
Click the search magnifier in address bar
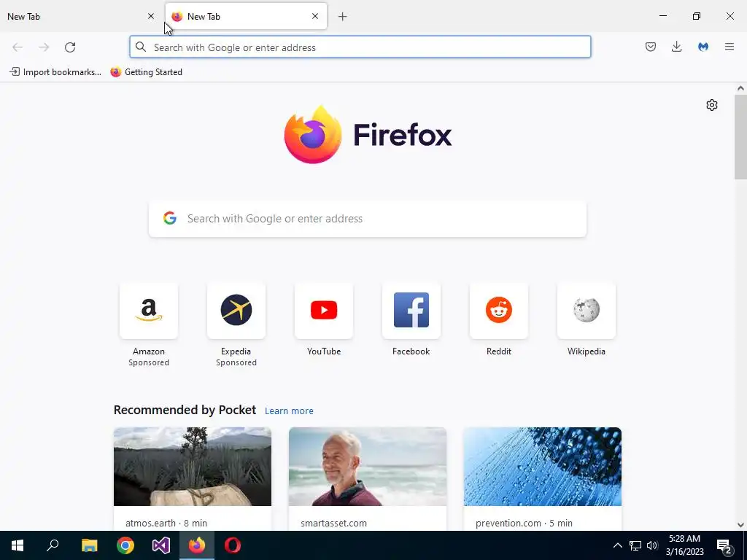coord(141,47)
